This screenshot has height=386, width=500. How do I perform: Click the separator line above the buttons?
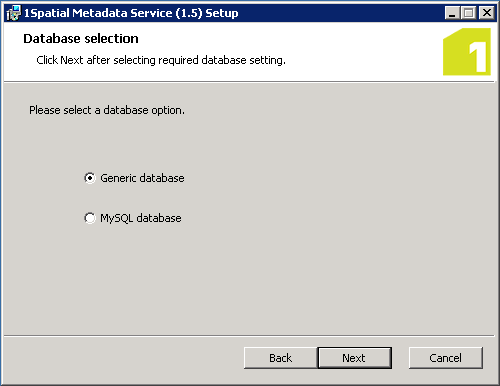click(x=249, y=336)
